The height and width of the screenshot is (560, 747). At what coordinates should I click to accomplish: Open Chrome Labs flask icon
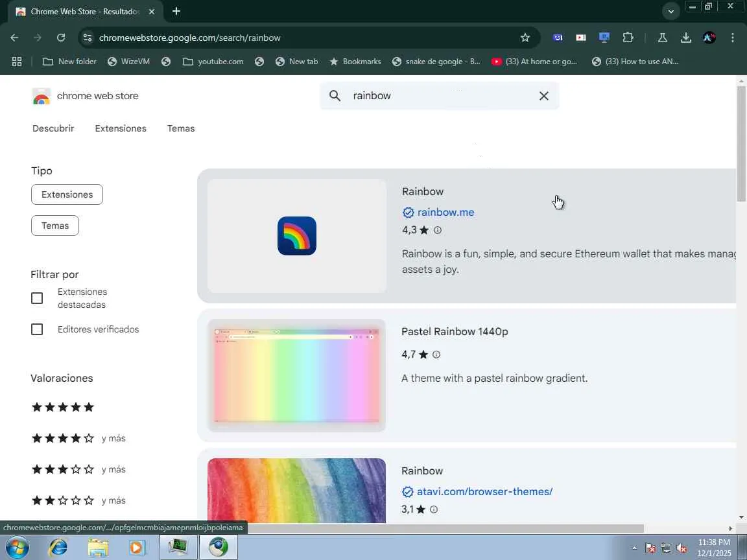[662, 38]
